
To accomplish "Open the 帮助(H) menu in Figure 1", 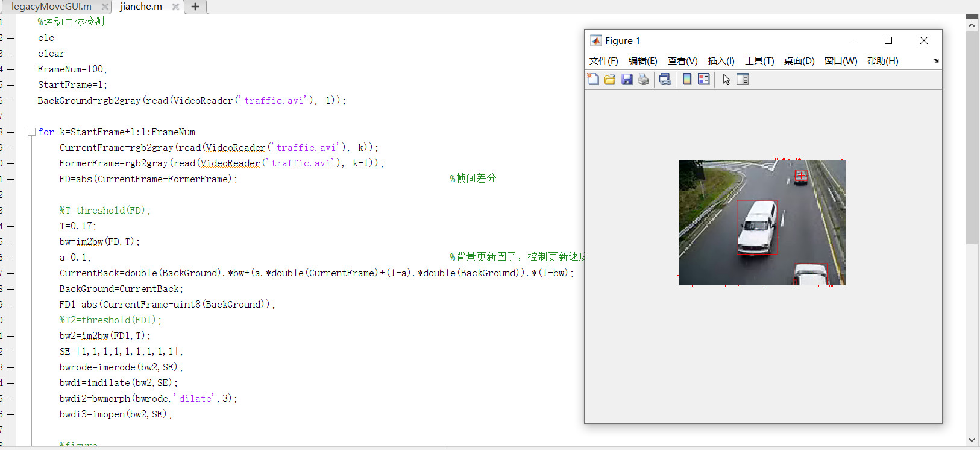I will [882, 60].
